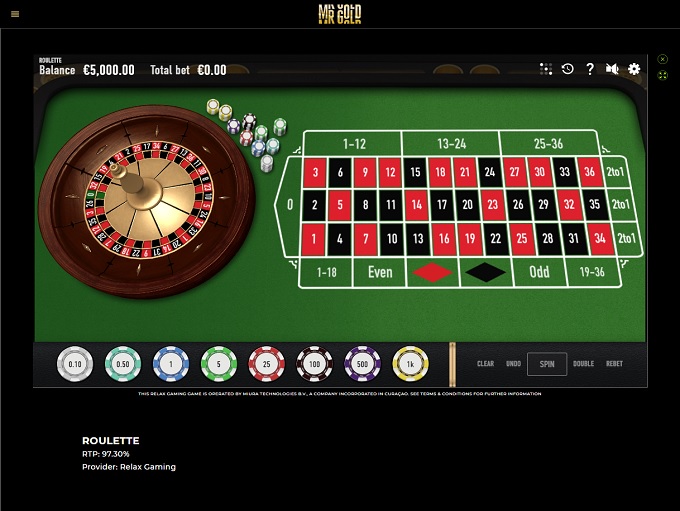Toggle the muted sound speaker icon

coord(612,69)
